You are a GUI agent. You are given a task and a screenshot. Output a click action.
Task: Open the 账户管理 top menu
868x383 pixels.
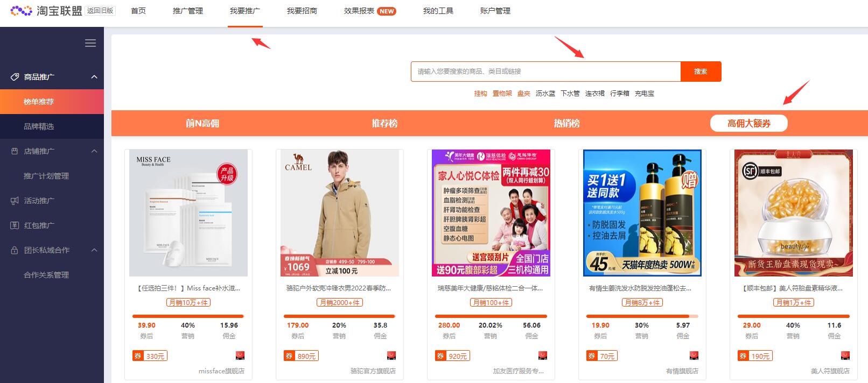coord(495,11)
